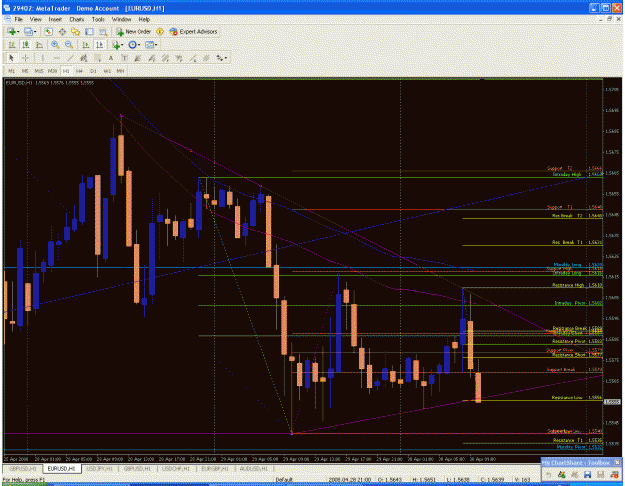This screenshot has height=486, width=625.
Task: Open the View menu
Action: point(35,19)
